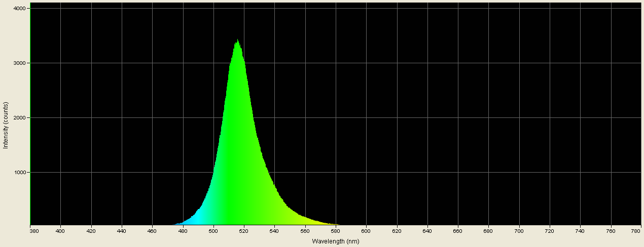
Task: Click the 460 wavelength tick label
Action: pyautogui.click(x=153, y=231)
